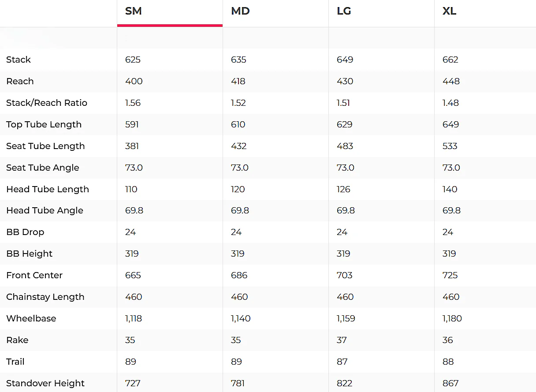Viewport: 536px width, 392px height.
Task: Click the LG Front Center value 703
Action: click(345, 275)
